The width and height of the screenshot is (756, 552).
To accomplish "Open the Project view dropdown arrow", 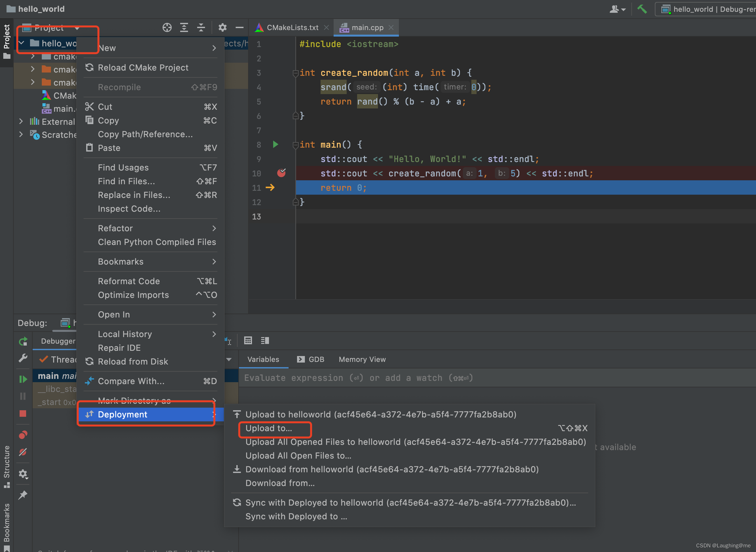I will point(77,28).
